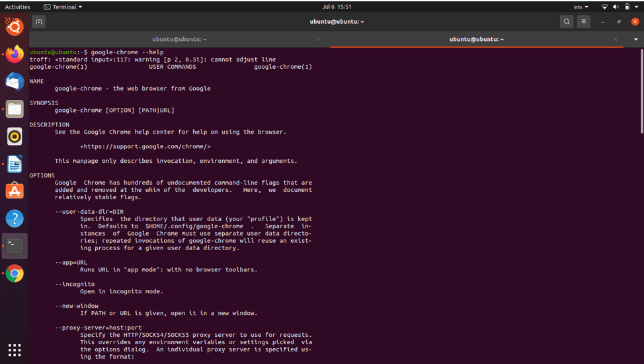Open the en input source menu

[x=581, y=7]
